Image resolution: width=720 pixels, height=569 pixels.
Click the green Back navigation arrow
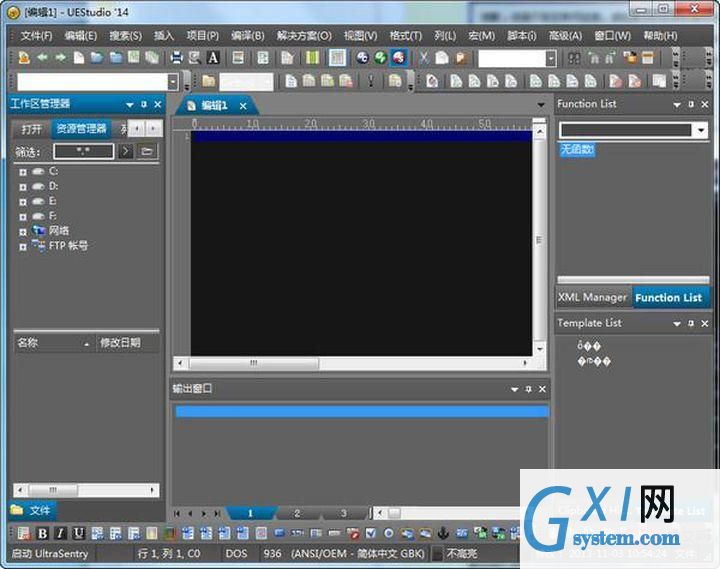click(42, 57)
